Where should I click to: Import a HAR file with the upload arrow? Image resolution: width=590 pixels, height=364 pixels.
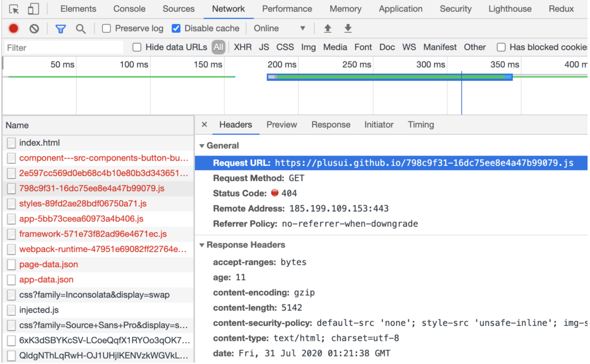click(x=328, y=28)
